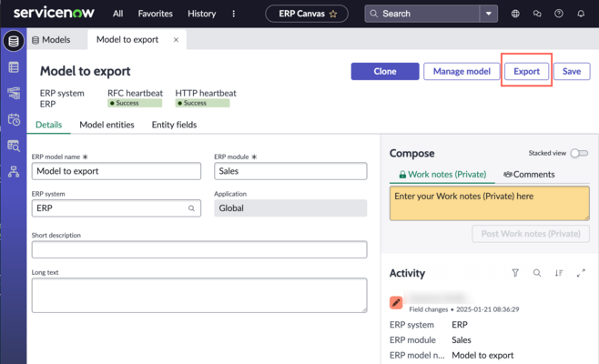Click the Activity ERP system value ERP
Image resolution: width=599 pixels, height=364 pixels.
(x=460, y=325)
